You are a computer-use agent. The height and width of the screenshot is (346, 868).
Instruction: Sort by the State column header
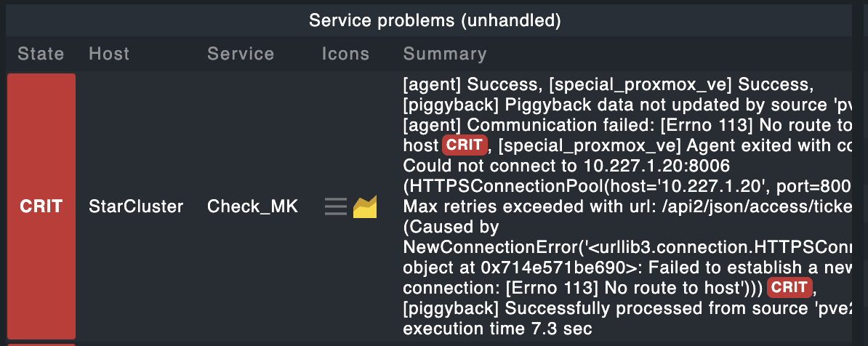tap(41, 54)
